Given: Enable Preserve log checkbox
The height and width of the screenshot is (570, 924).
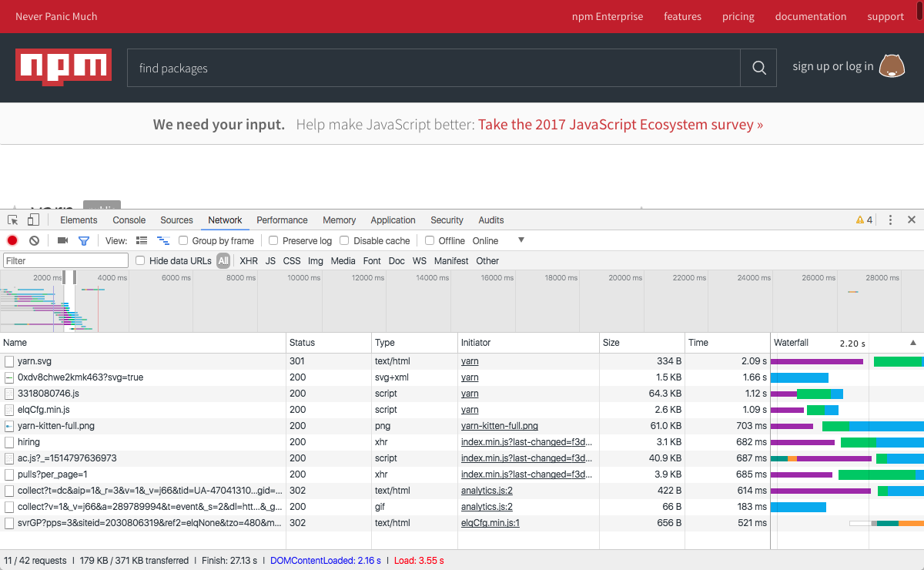Looking at the screenshot, I should (x=273, y=241).
